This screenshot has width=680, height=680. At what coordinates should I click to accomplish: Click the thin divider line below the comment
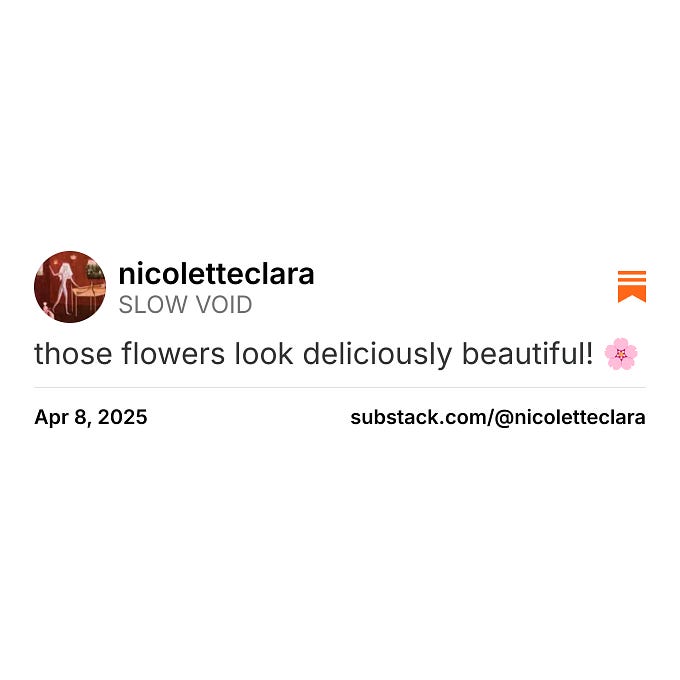pyautogui.click(x=340, y=387)
